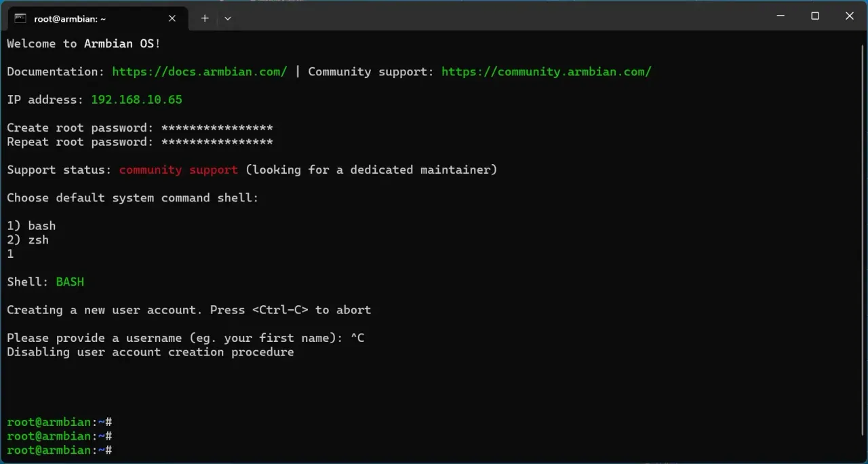The width and height of the screenshot is (868, 464).
Task: Close the terminal window
Action: 850,16
